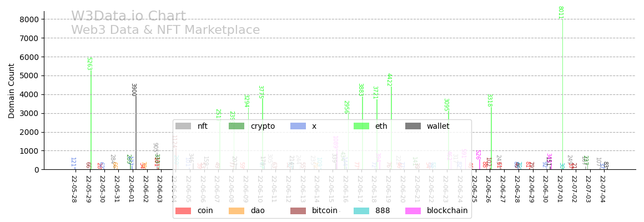644x222 pixels.
Task: Click the 8000 y-axis tick label
Action: click(29, 19)
